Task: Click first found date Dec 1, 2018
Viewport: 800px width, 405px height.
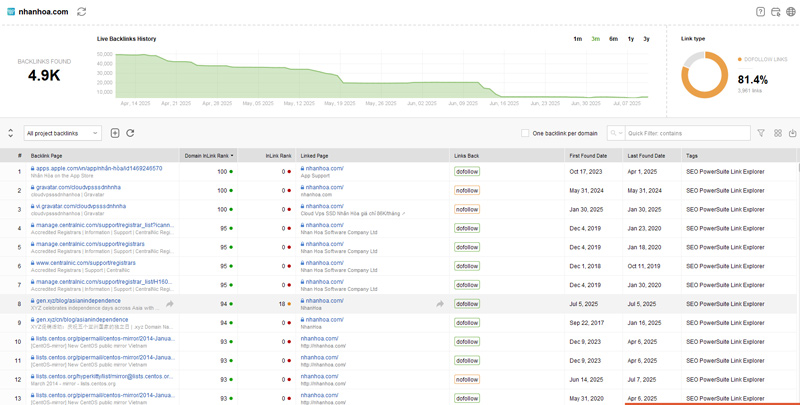Action: point(585,266)
